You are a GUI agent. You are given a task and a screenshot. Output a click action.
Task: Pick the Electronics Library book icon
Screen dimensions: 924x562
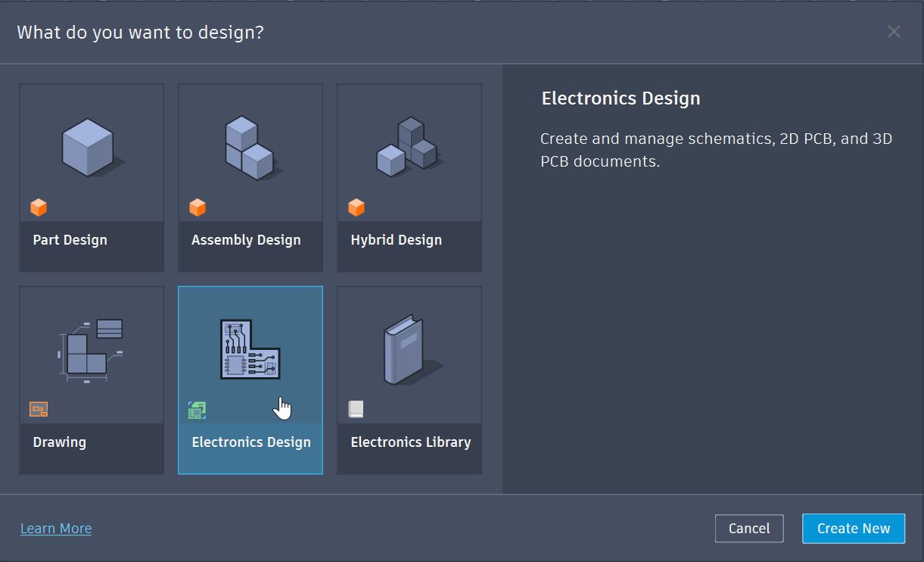(x=409, y=350)
